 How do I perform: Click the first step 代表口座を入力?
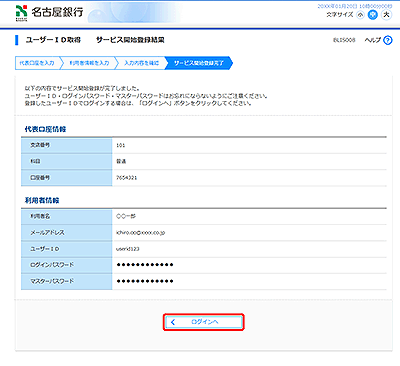38,63
